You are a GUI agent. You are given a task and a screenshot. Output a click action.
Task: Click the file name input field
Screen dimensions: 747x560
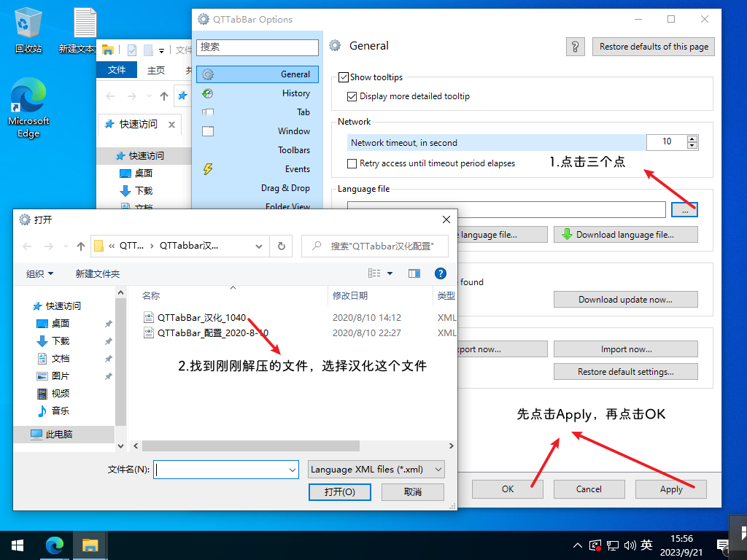tap(220, 470)
